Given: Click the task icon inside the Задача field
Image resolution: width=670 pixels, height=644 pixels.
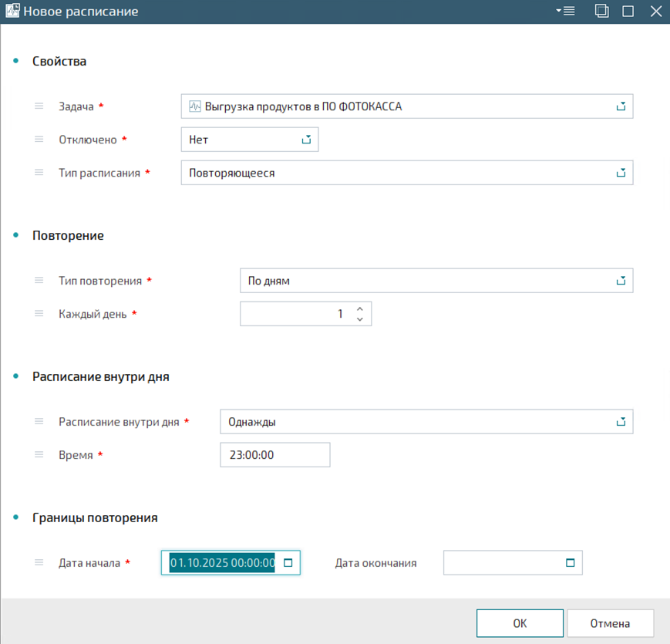Looking at the screenshot, I should pos(195,106).
